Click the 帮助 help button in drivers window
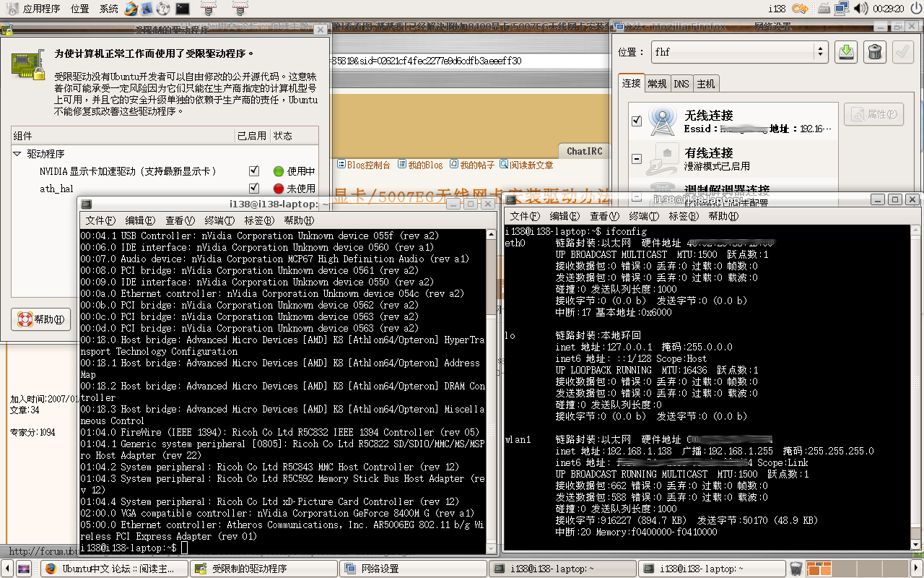This screenshot has height=578, width=924. tap(41, 319)
